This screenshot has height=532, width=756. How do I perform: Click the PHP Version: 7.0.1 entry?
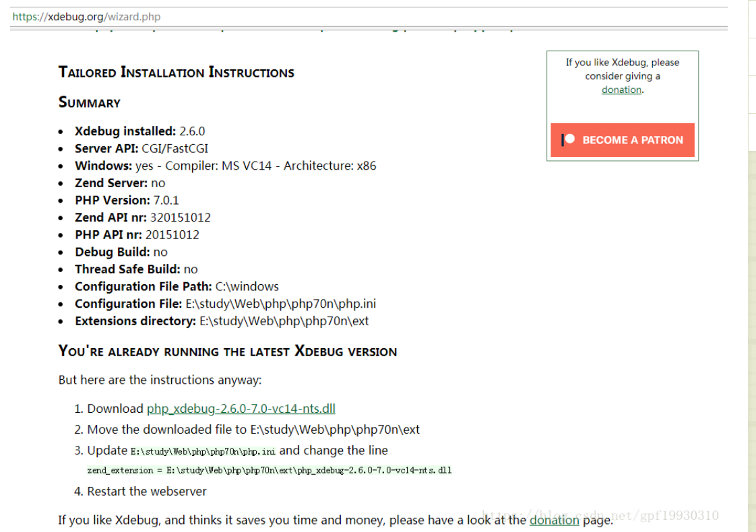[x=127, y=200]
